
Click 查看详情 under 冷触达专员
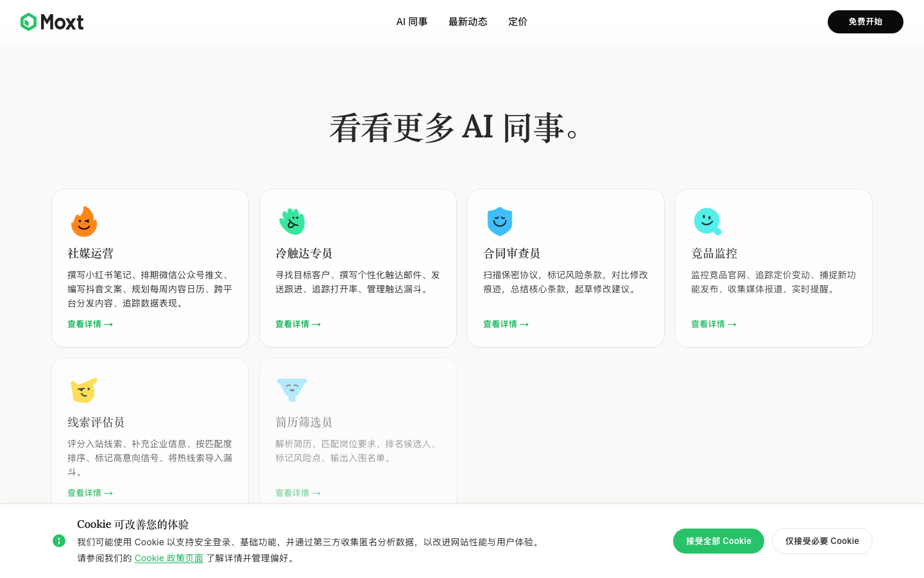point(298,324)
